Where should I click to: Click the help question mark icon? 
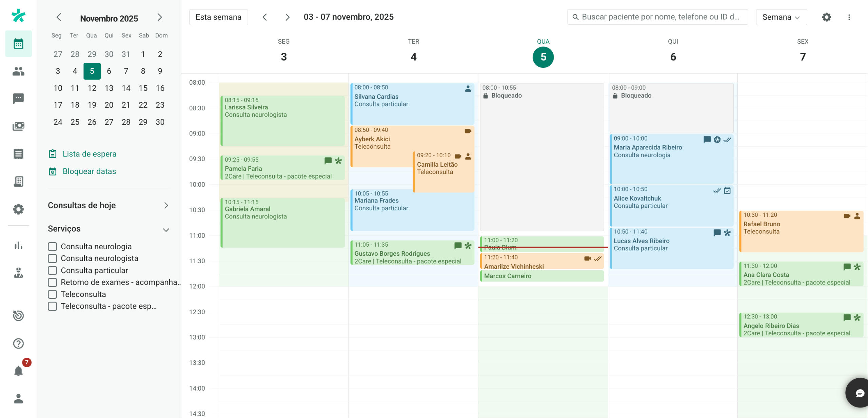tap(18, 343)
